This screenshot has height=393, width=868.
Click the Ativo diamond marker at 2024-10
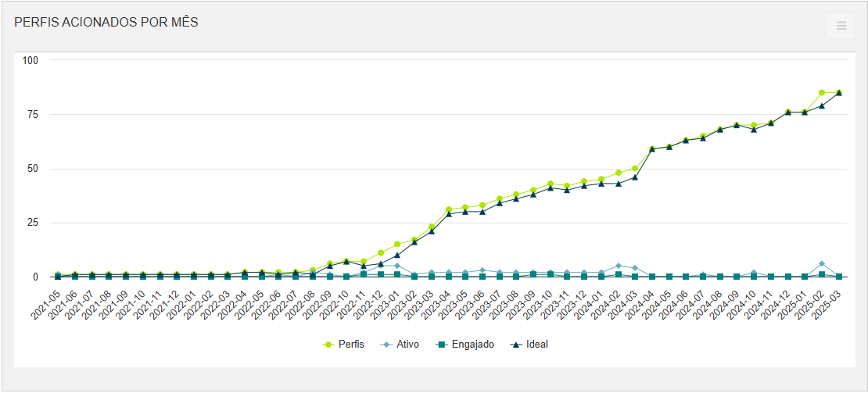coord(754,273)
